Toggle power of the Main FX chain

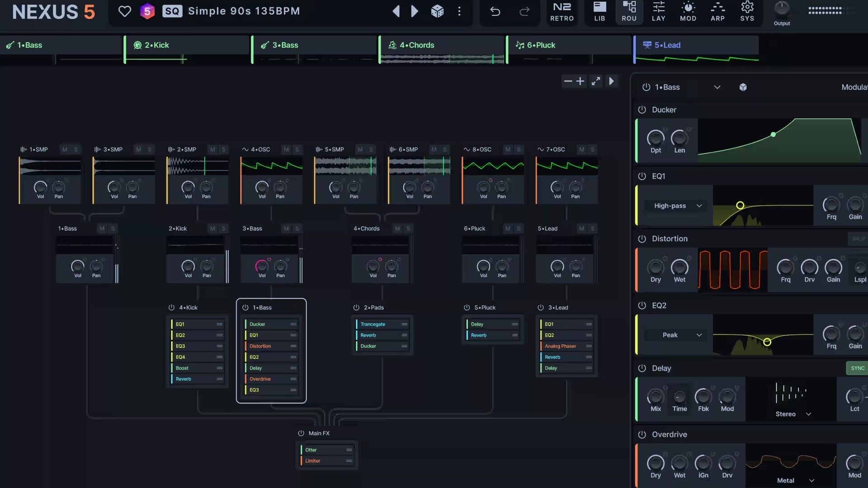click(301, 433)
